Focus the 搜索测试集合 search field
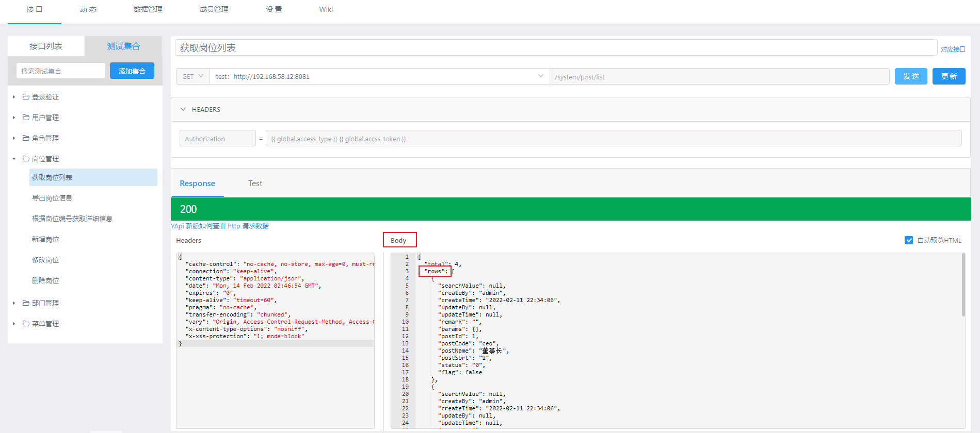 pyautogui.click(x=61, y=71)
